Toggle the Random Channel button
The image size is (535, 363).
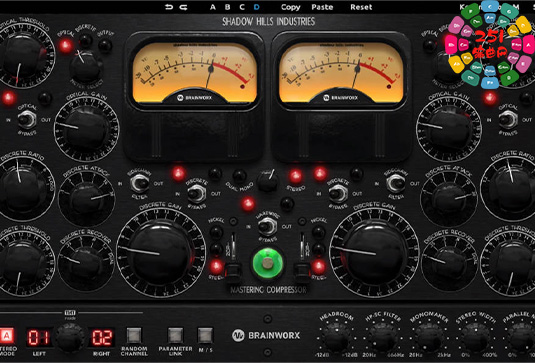point(134,335)
